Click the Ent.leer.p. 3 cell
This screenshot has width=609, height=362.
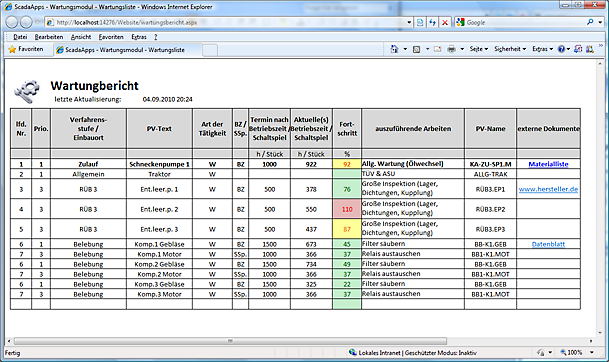pyautogui.click(x=159, y=229)
